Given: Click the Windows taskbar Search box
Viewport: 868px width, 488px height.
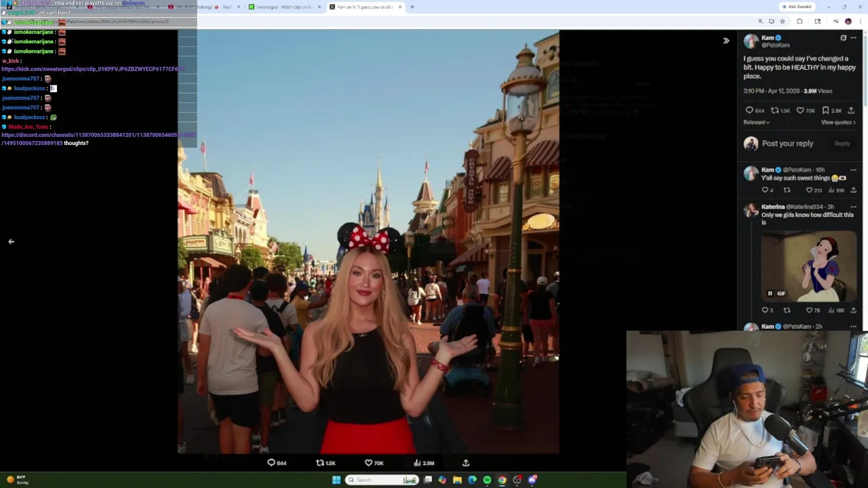Looking at the screenshot, I should pyautogui.click(x=382, y=480).
